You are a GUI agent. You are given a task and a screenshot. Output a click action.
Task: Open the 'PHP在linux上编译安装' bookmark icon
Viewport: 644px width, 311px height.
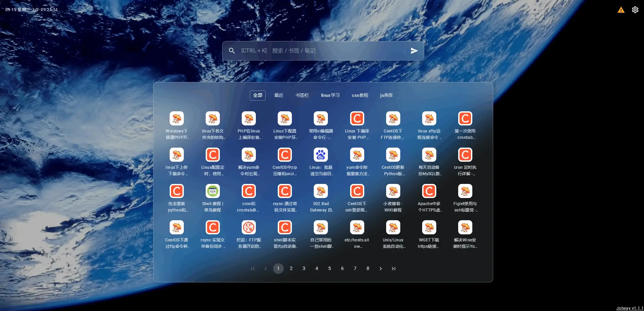[x=249, y=118]
